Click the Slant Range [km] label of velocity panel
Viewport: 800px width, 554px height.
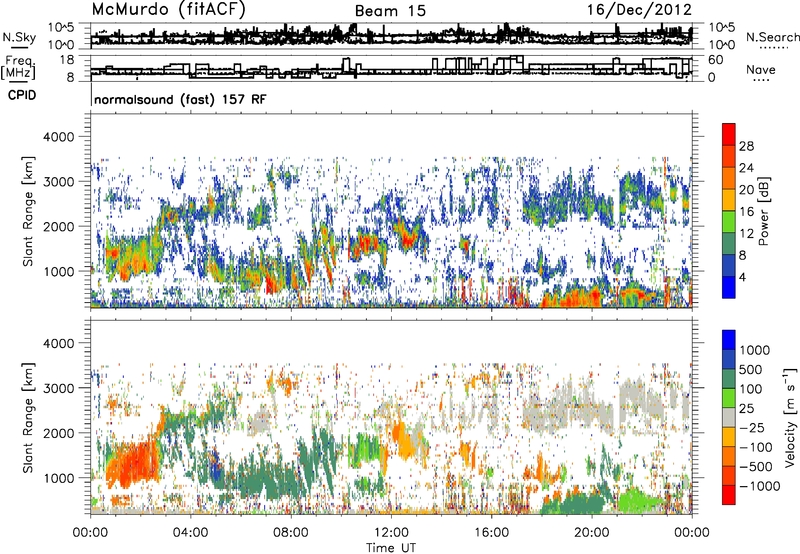pos(28,417)
